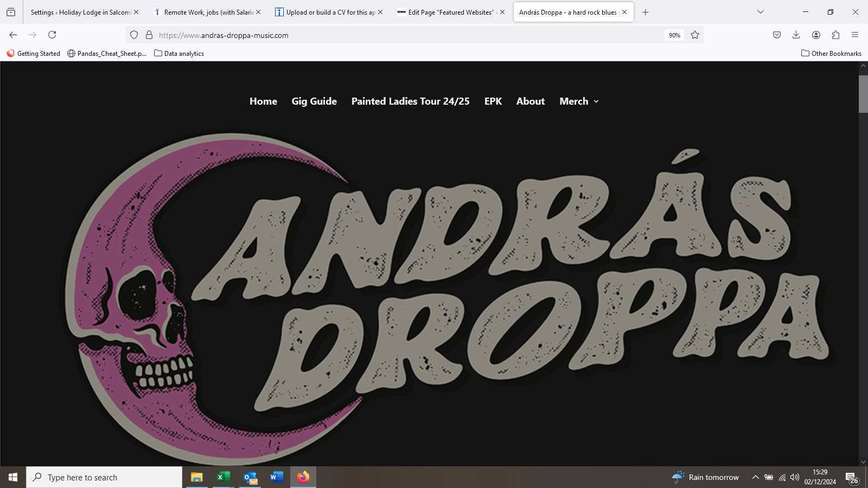Screen dimensions: 868x488
Task: Switch to the Settings Holiday Lodge tab
Action: (80, 12)
